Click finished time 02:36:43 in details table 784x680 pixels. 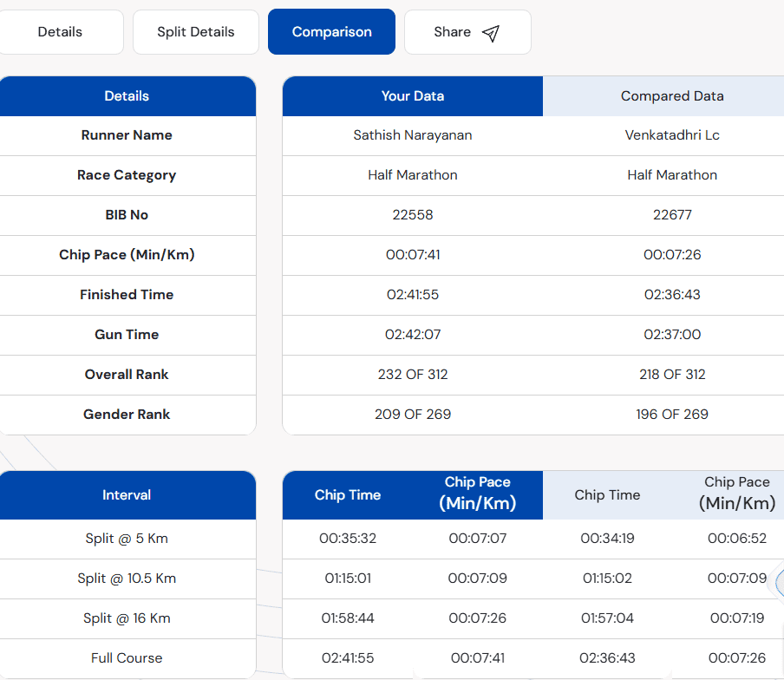point(672,295)
